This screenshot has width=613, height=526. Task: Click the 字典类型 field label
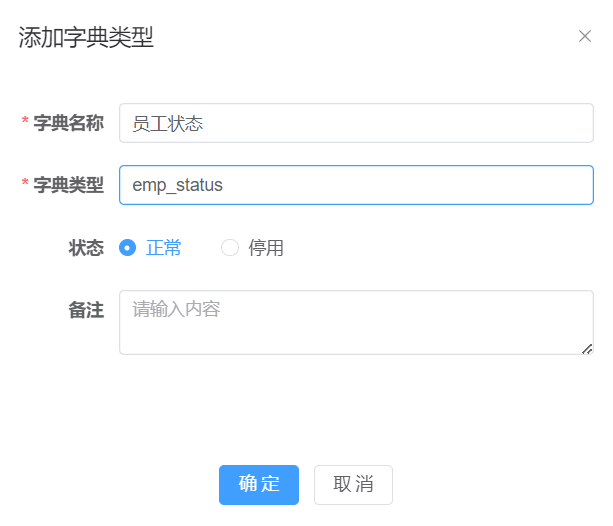coord(68,185)
